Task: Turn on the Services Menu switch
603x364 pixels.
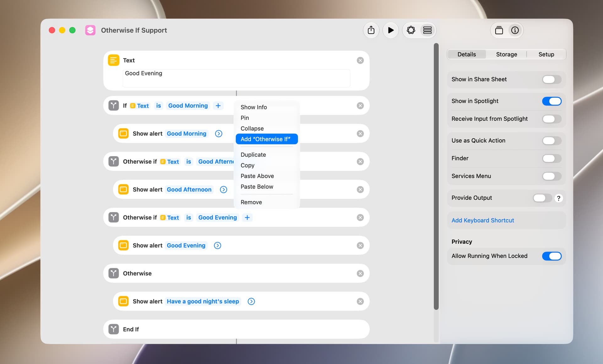Action: click(x=551, y=176)
